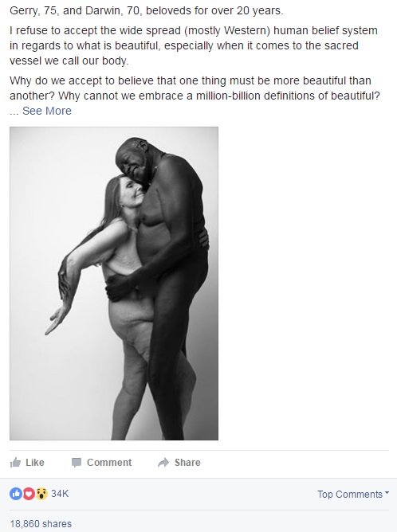The image size is (397, 532).
Task: Open the black-and-white couple photo
Action: click(x=114, y=284)
